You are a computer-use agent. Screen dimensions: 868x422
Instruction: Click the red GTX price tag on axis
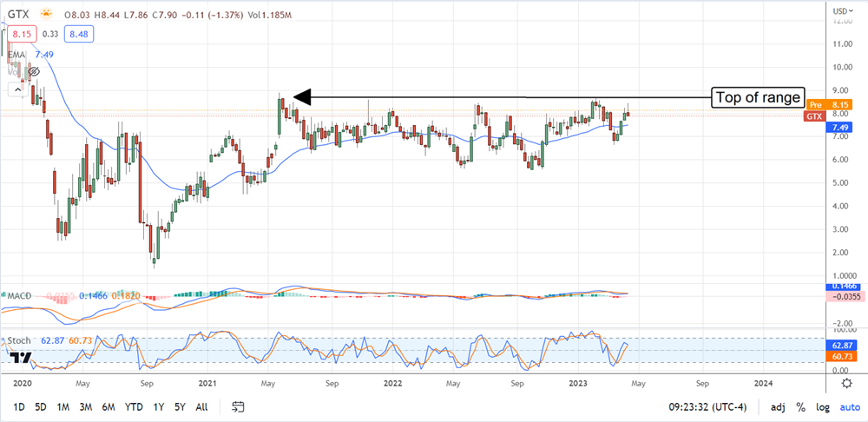coord(813,115)
